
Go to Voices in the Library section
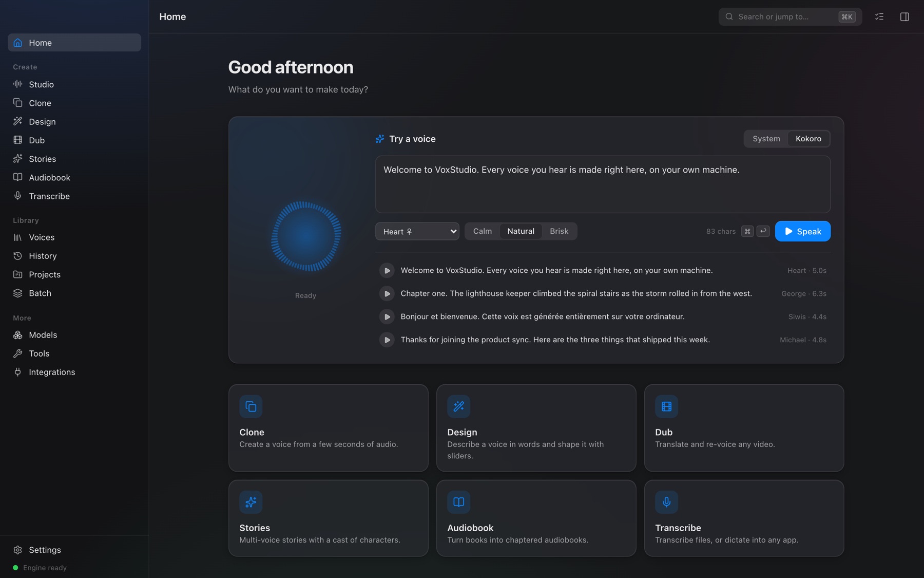[74, 237]
